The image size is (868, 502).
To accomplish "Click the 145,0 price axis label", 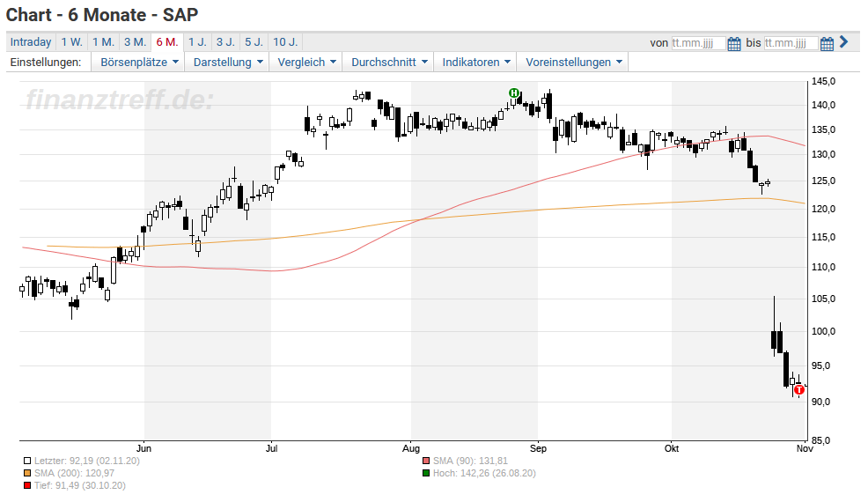I will (x=823, y=81).
